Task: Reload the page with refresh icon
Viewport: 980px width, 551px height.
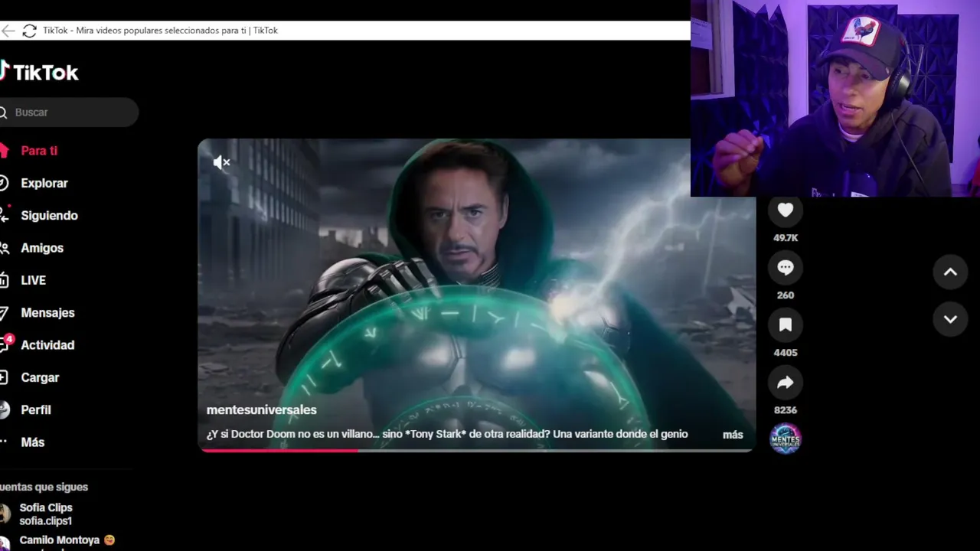Action: tap(30, 31)
